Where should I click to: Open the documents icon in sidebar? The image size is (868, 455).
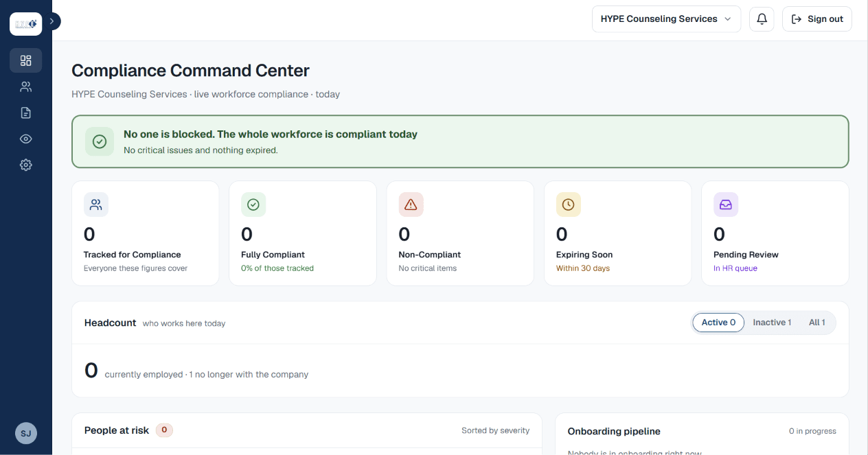coord(26,113)
